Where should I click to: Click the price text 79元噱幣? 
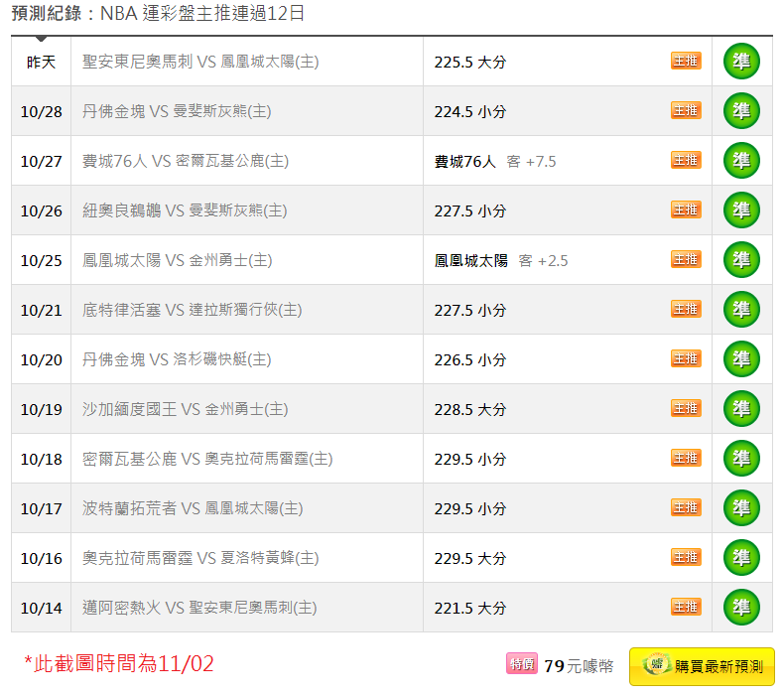pos(579,666)
